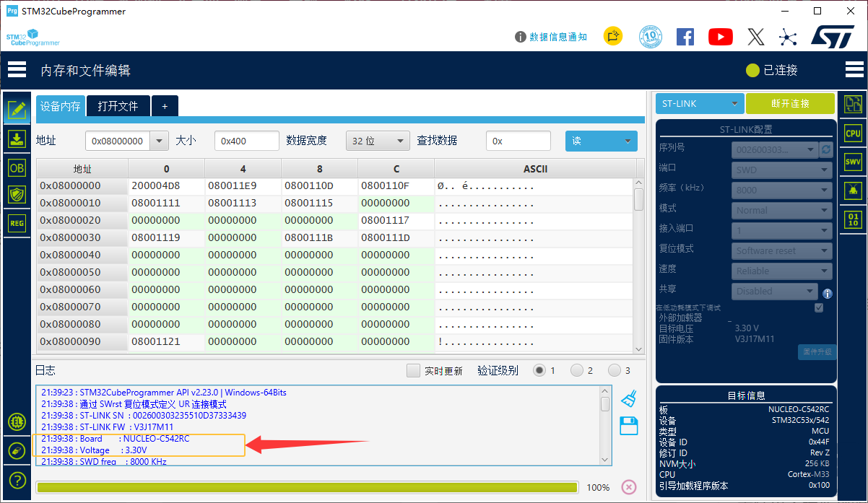The height and width of the screenshot is (503, 868).
Task: Click the size input field 0x400
Action: click(246, 141)
